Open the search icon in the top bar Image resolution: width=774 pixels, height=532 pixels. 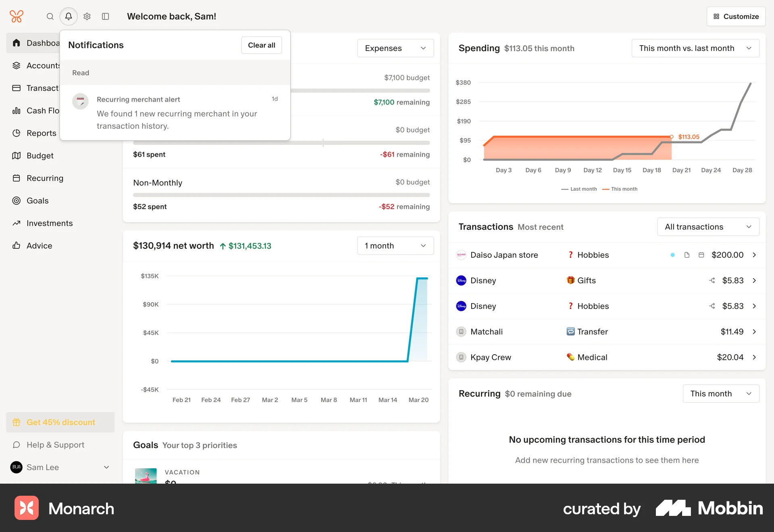point(50,17)
